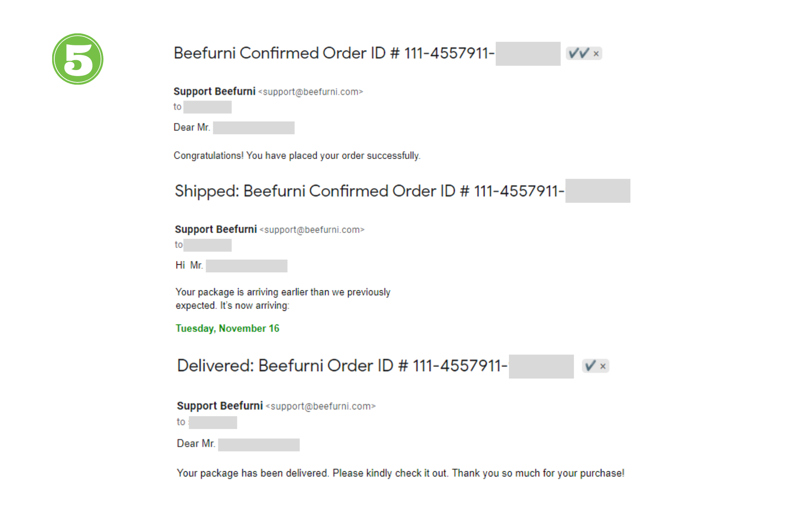Click the green number 5 badge
The width and height of the screenshot is (812, 520).
(x=77, y=59)
